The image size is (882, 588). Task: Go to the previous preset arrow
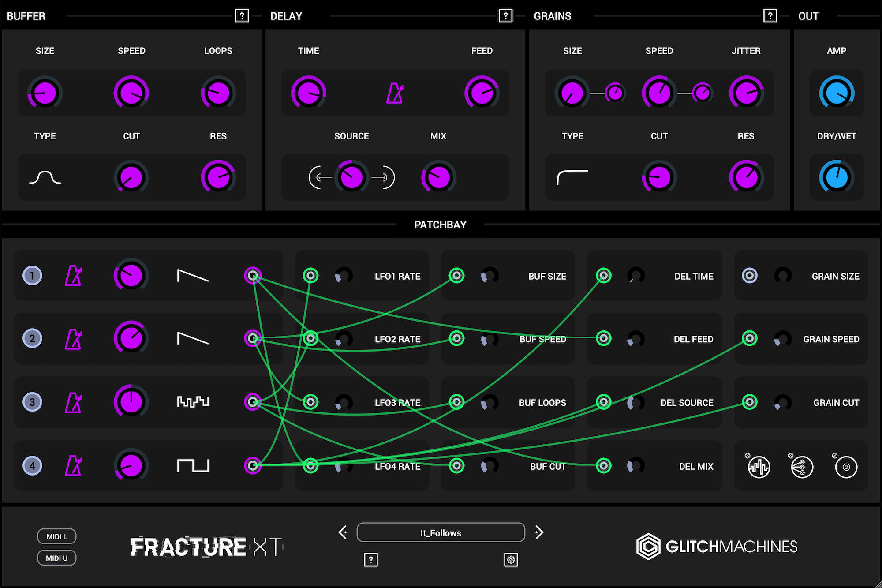343,532
